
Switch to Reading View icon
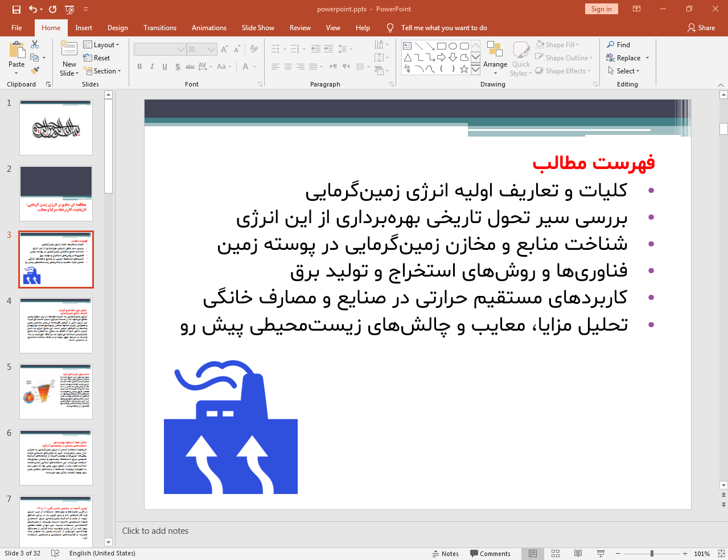click(x=578, y=553)
